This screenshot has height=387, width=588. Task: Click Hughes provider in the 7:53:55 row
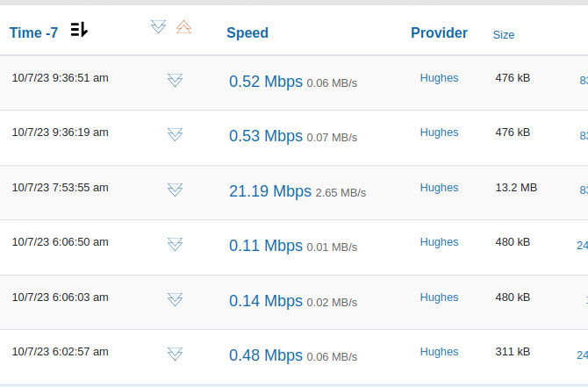pyautogui.click(x=439, y=188)
